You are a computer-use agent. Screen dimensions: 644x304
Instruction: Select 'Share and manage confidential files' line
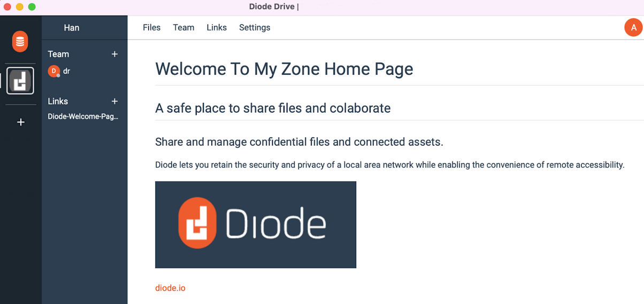point(299,142)
